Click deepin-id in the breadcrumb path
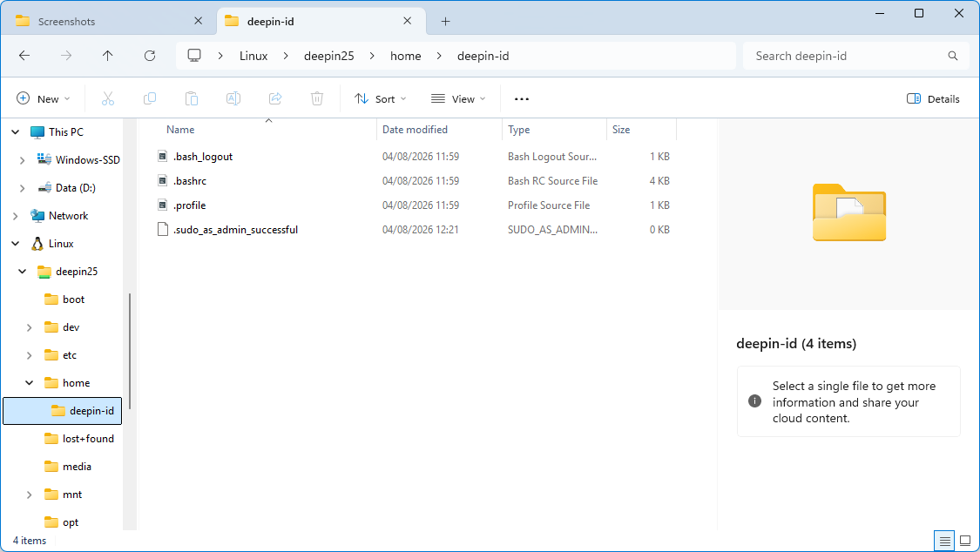The height and width of the screenshot is (552, 980). [x=483, y=56]
